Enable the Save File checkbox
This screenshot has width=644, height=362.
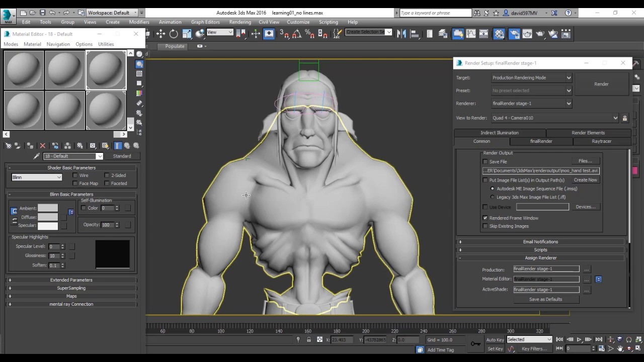click(x=485, y=161)
